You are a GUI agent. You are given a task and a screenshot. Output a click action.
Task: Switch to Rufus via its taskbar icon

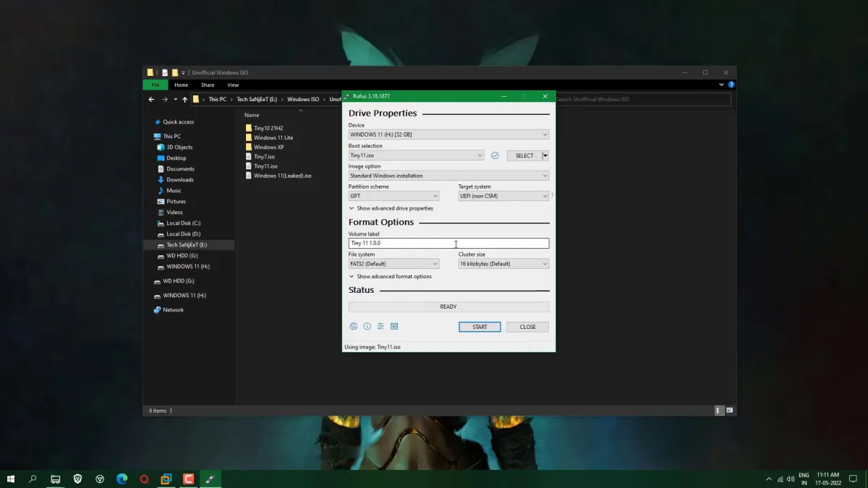210,479
